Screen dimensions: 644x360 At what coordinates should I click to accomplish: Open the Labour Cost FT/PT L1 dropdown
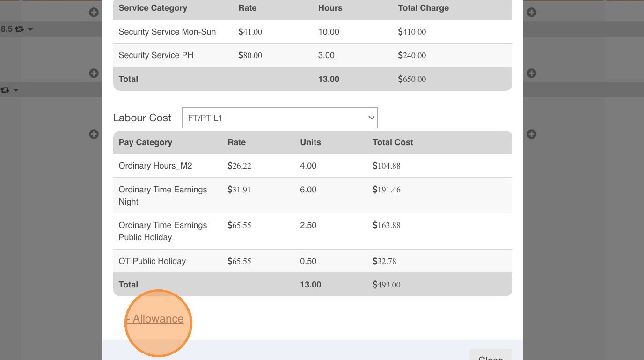coord(279,118)
